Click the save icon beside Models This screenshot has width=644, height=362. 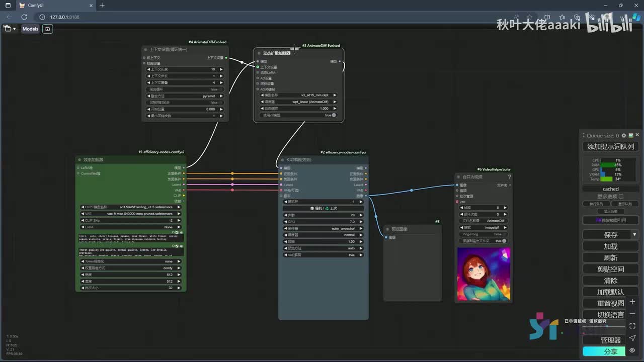coord(48,29)
